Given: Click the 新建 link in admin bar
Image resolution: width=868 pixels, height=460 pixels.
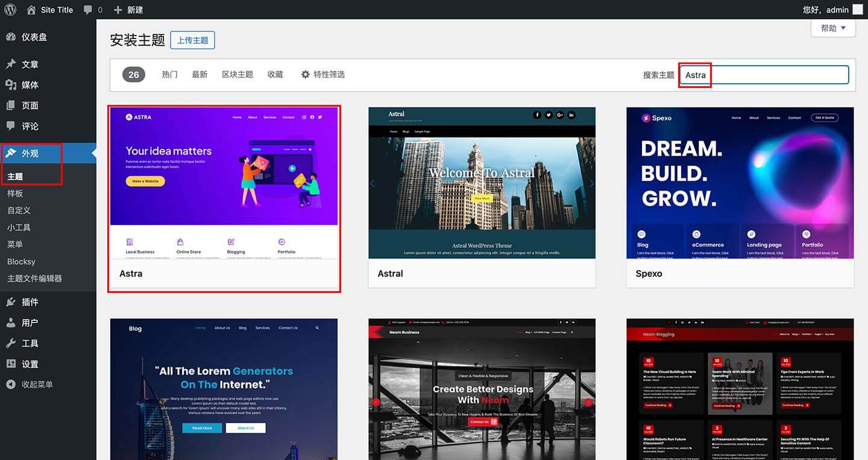Looking at the screenshot, I should [x=135, y=10].
